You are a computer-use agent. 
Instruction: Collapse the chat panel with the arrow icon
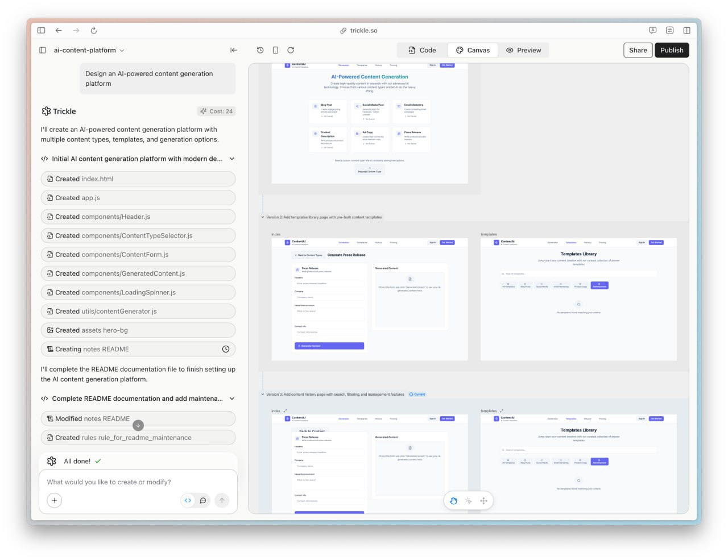point(233,50)
